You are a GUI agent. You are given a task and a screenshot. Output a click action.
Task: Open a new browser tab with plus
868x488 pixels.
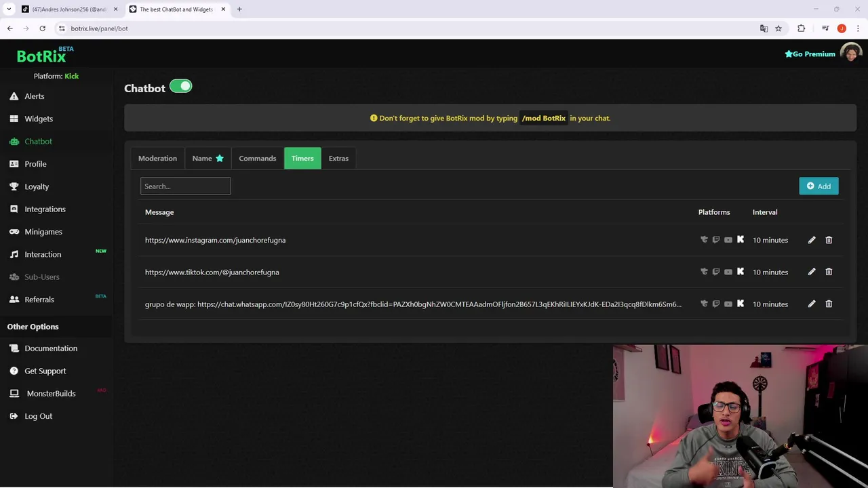[x=239, y=9]
